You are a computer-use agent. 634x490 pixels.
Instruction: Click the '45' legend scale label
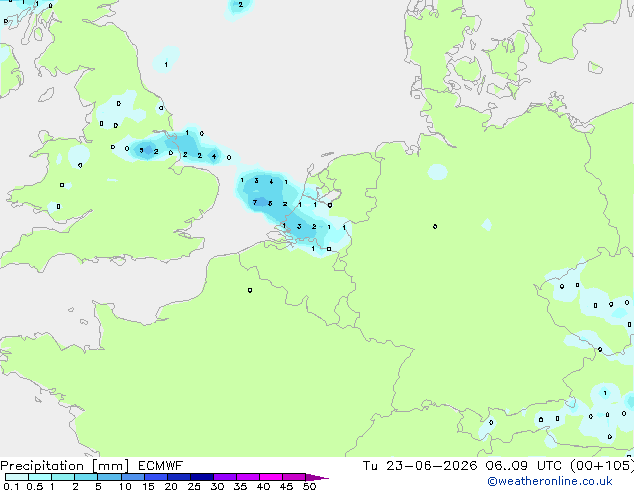point(286,486)
